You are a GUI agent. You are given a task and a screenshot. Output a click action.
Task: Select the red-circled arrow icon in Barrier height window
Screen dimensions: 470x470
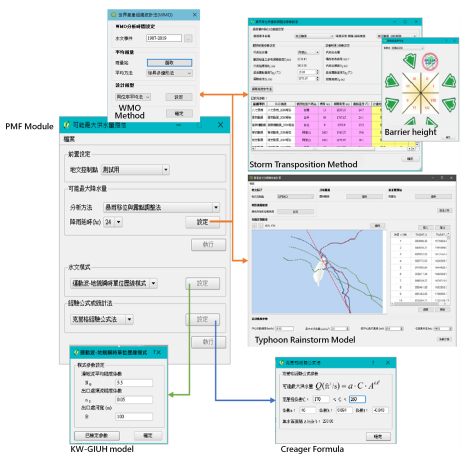430,61
